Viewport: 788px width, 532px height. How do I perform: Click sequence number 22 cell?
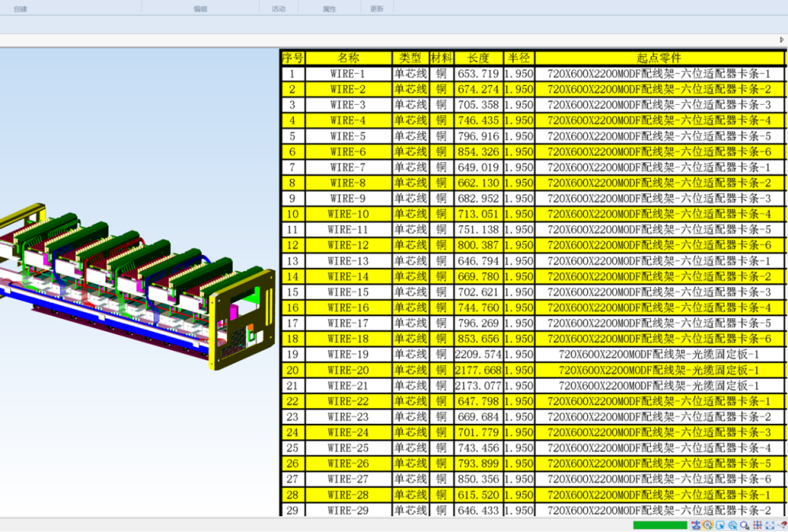pos(292,401)
